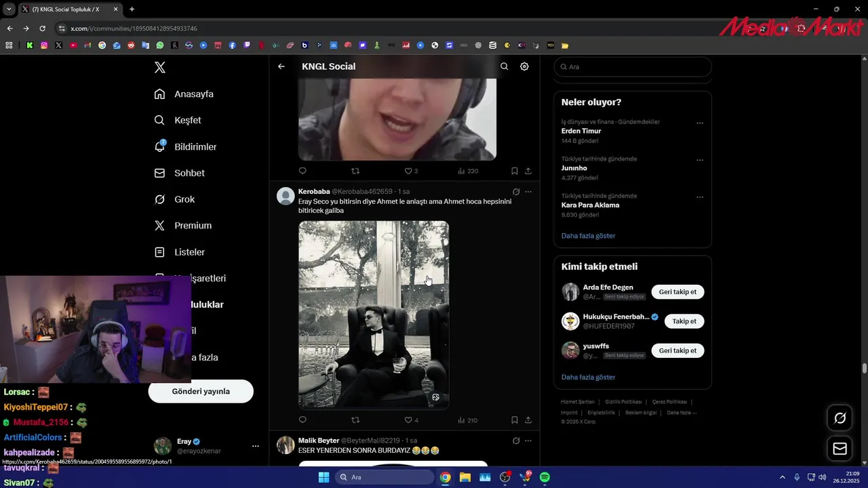
Task: Click the page vertical scrollbar thumb
Action: pyautogui.click(x=865, y=369)
